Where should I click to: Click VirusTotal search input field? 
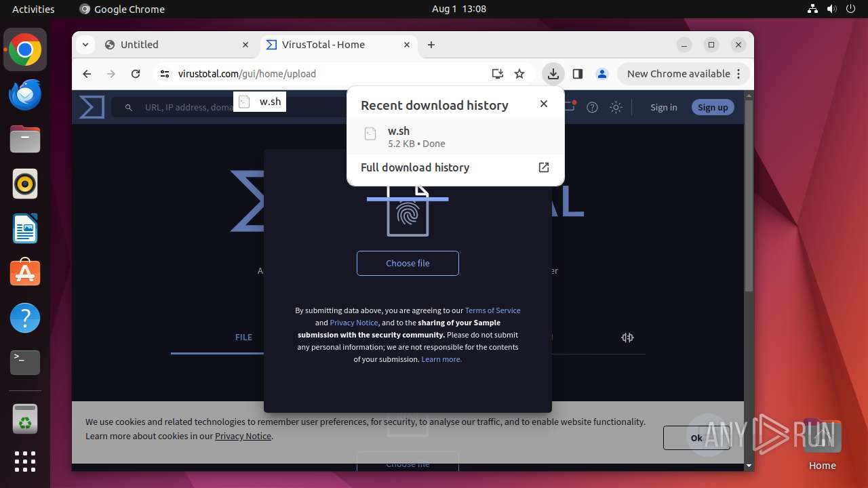point(231,107)
